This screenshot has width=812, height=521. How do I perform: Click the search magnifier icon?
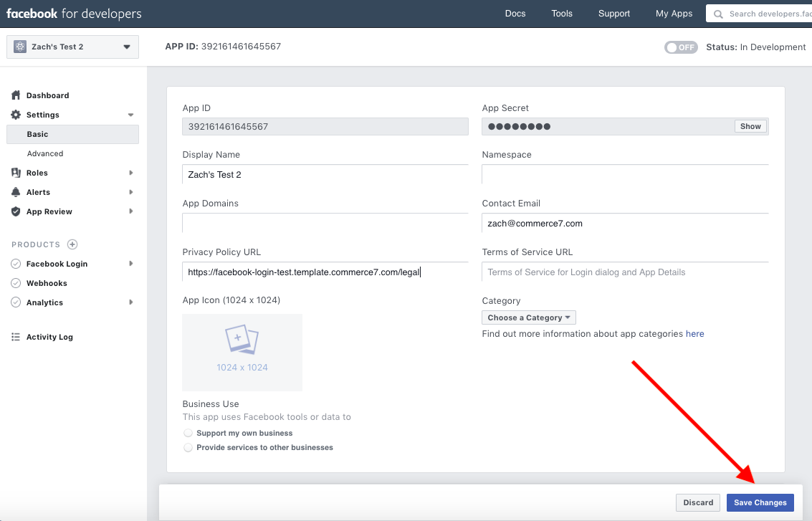coord(718,14)
